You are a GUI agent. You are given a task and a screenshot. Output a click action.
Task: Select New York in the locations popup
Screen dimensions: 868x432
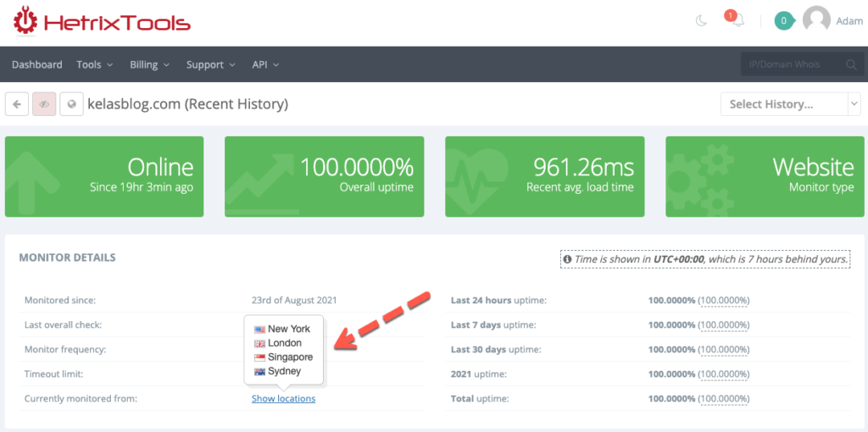tap(289, 330)
